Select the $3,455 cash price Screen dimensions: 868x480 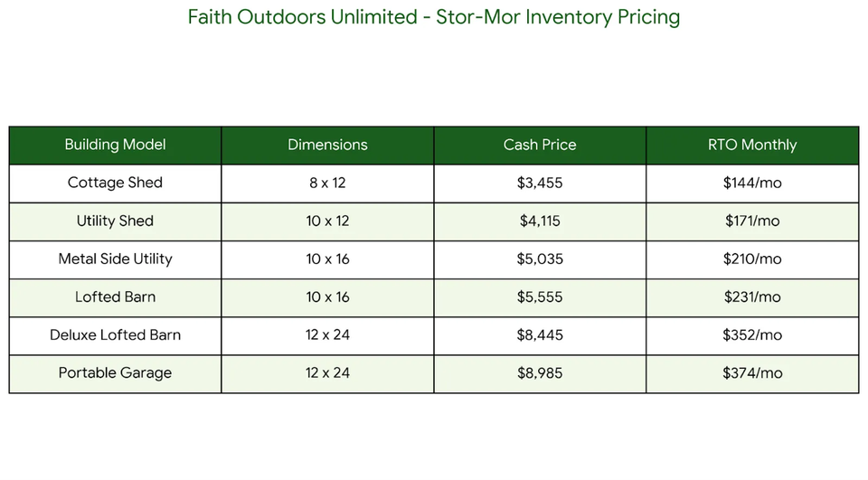pyautogui.click(x=540, y=183)
